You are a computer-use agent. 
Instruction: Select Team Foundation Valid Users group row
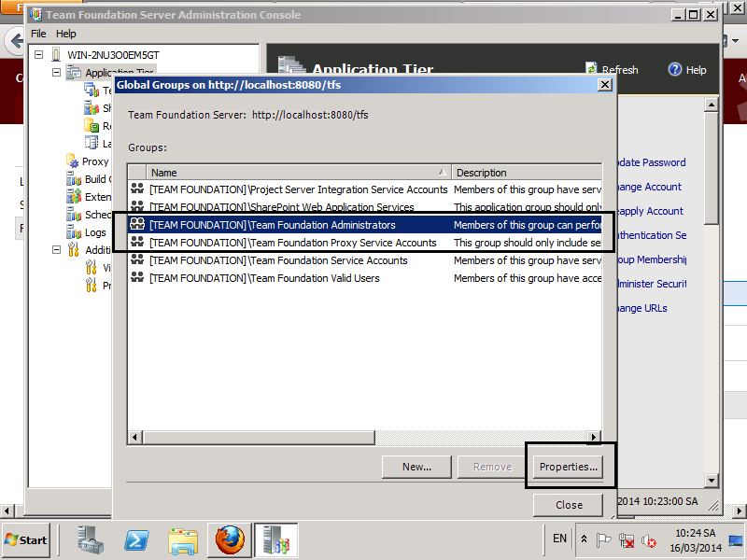364,278
